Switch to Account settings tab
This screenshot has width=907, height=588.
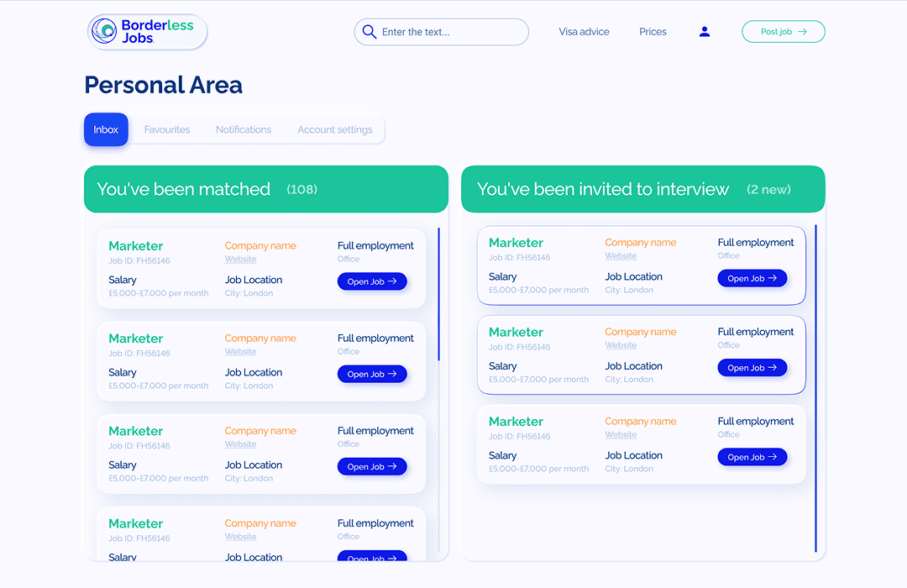335,129
